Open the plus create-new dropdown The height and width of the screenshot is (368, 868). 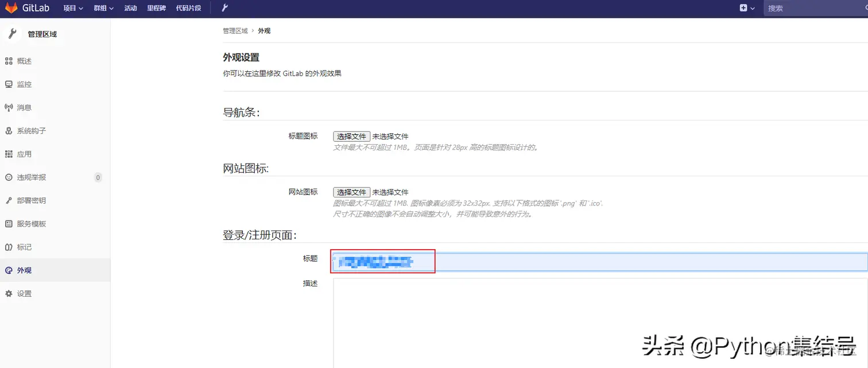click(x=745, y=8)
